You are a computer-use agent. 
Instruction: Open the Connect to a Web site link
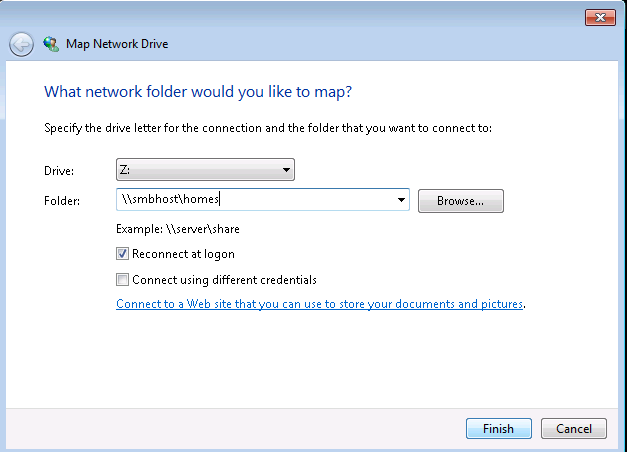pyautogui.click(x=320, y=304)
